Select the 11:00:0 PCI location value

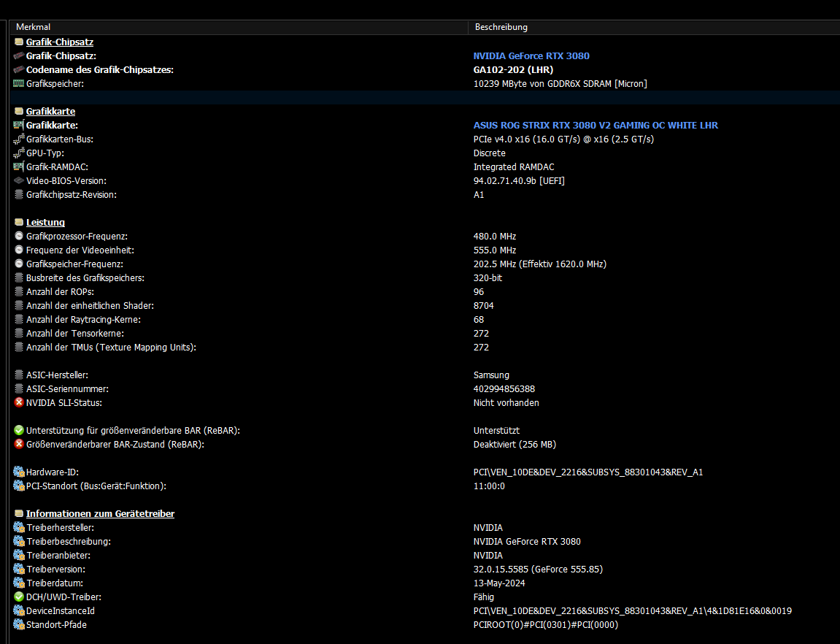pyautogui.click(x=488, y=486)
